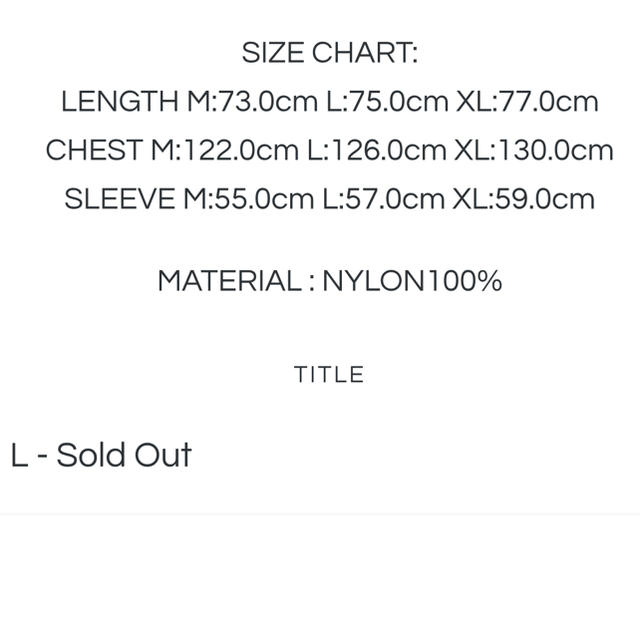The width and height of the screenshot is (640, 640).
Task: Click the TITLE label above the dropdown
Action: [329, 374]
